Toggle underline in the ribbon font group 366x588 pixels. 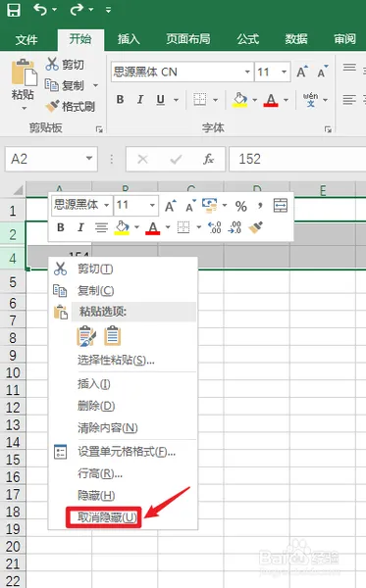click(161, 99)
